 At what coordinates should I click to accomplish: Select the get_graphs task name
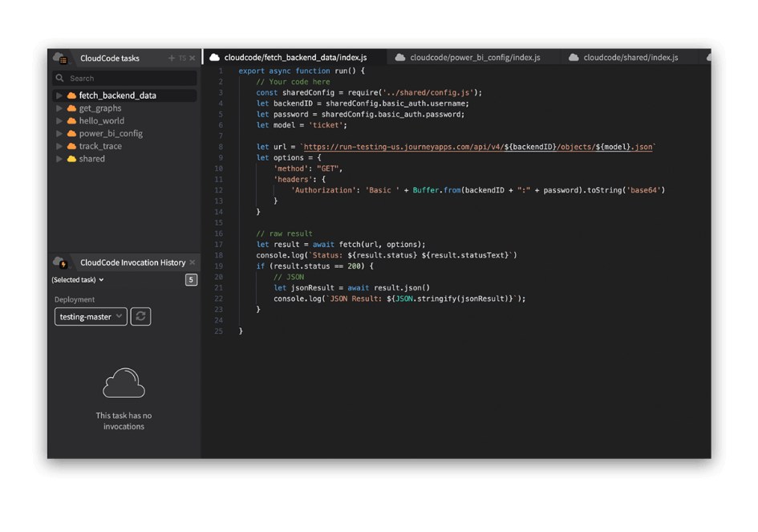pos(100,108)
